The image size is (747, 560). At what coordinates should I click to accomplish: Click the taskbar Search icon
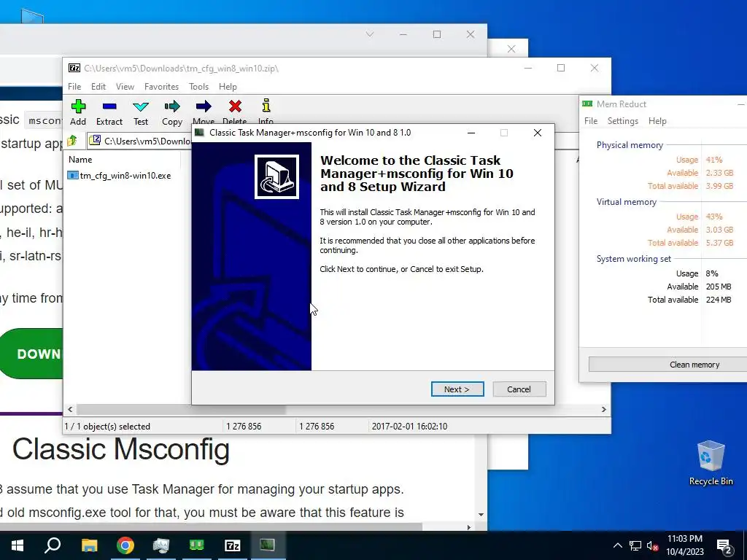53,545
